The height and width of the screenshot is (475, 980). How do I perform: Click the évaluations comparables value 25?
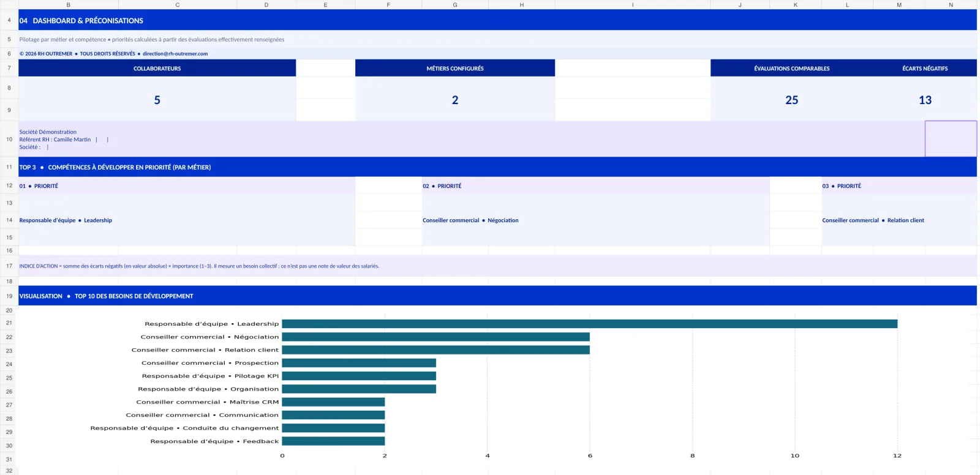click(x=792, y=100)
